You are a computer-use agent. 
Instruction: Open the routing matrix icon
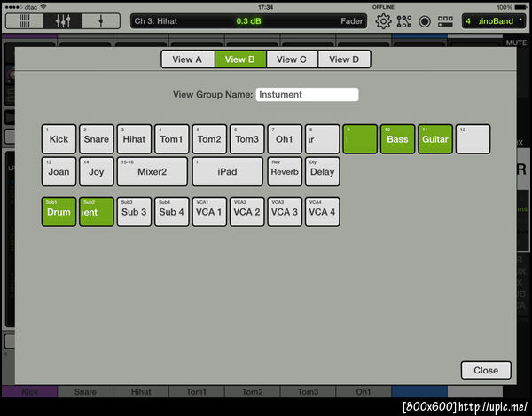click(404, 21)
